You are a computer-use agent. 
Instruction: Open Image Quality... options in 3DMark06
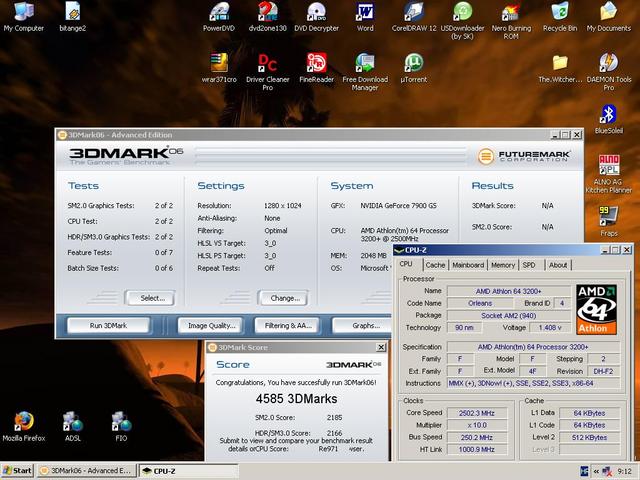coord(212,325)
